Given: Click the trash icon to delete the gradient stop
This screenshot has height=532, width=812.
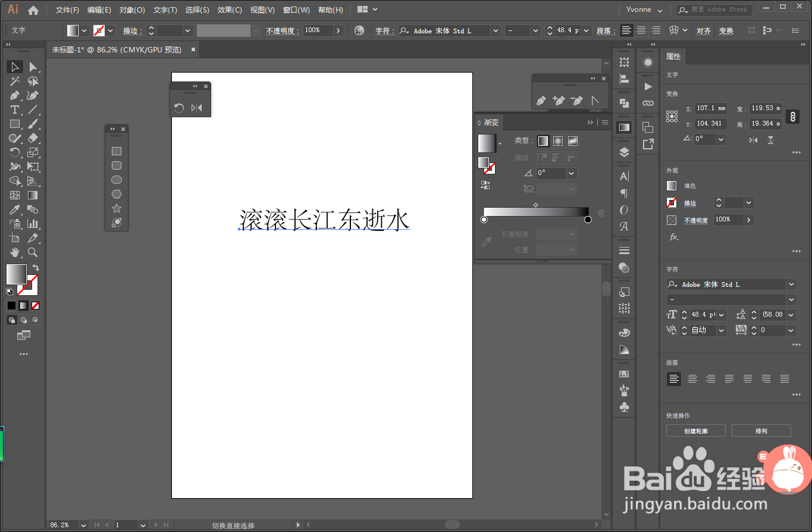Looking at the screenshot, I should point(601,213).
